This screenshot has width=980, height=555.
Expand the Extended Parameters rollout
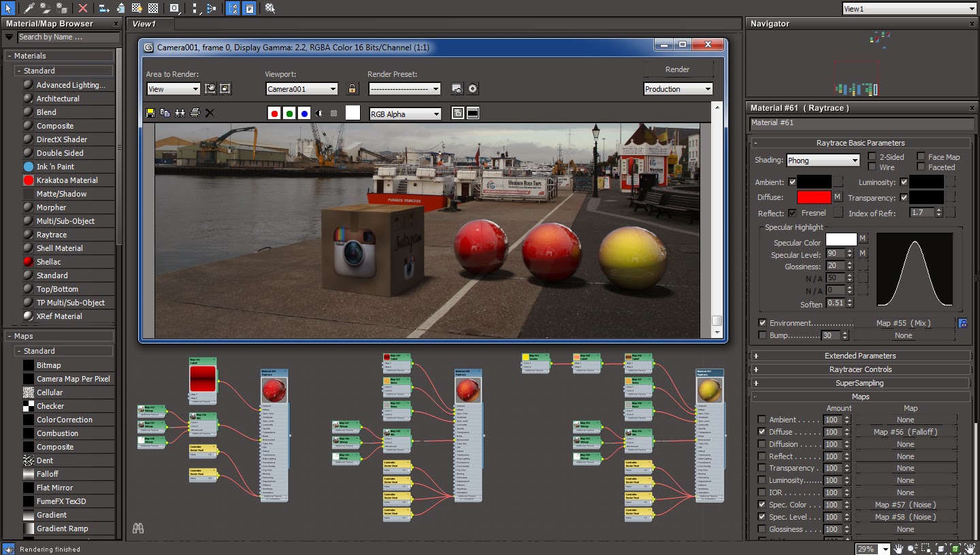[x=860, y=356]
